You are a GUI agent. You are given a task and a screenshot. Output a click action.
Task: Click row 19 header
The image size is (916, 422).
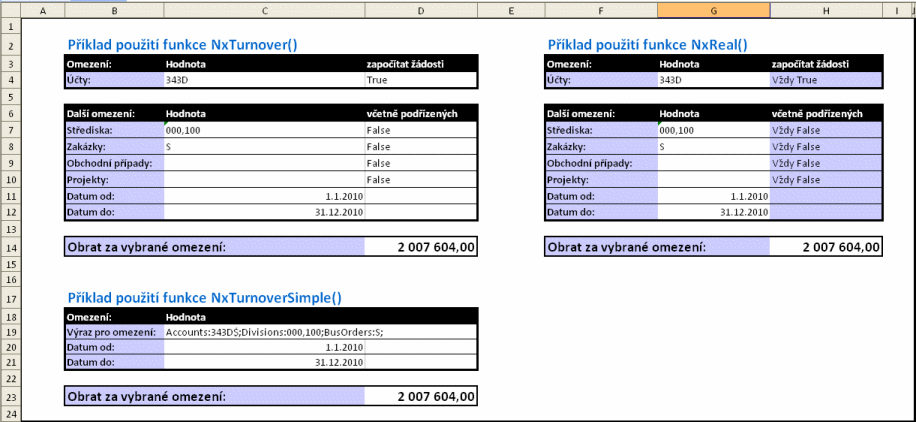click(x=9, y=330)
